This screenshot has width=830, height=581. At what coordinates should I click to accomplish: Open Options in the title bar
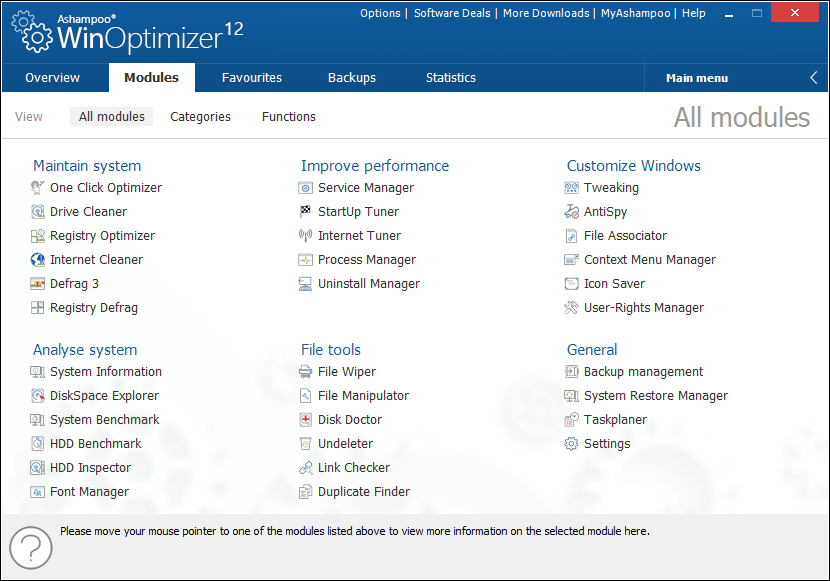point(380,13)
